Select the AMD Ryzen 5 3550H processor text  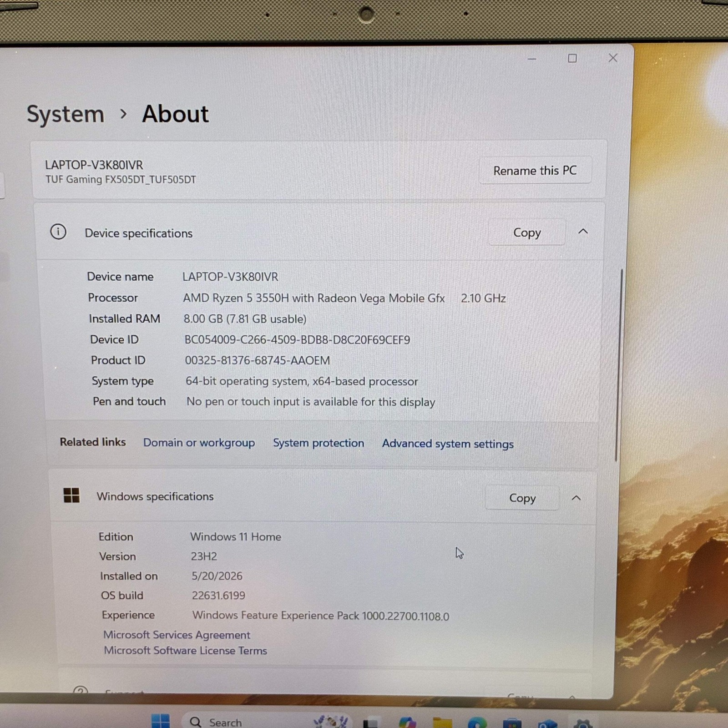[x=314, y=298]
